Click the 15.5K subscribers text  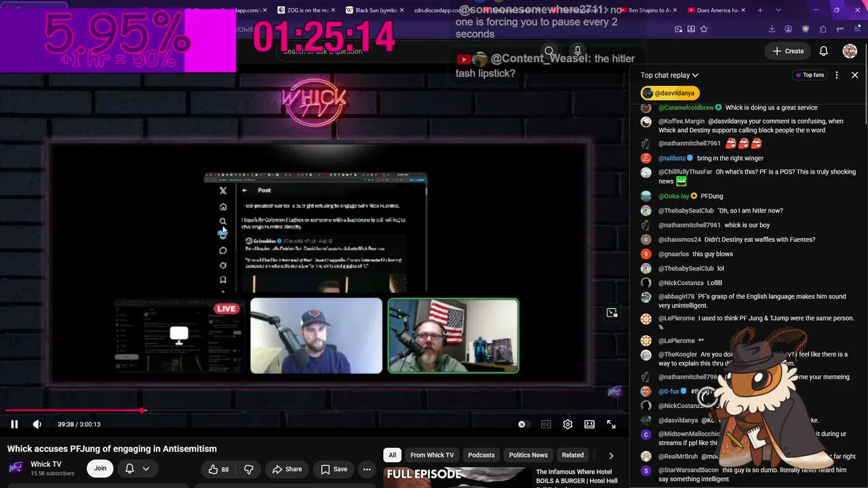coord(52,474)
